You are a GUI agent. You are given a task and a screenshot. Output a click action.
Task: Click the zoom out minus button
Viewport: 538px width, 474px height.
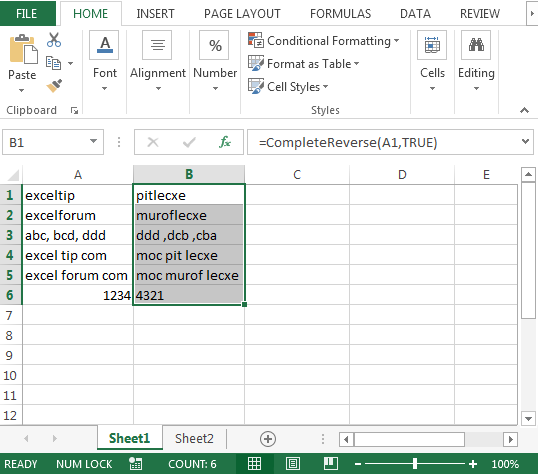tap(358, 464)
